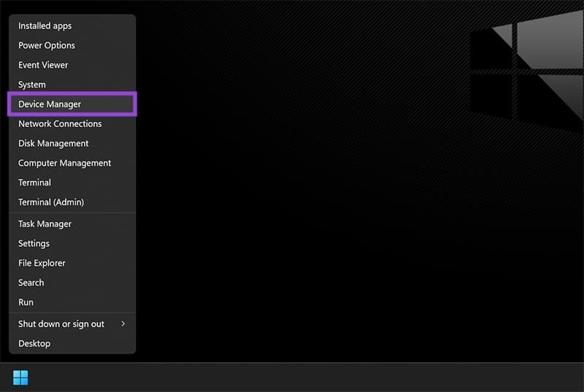This screenshot has height=392, width=584.
Task: Choose System from the context menu
Action: coord(32,85)
